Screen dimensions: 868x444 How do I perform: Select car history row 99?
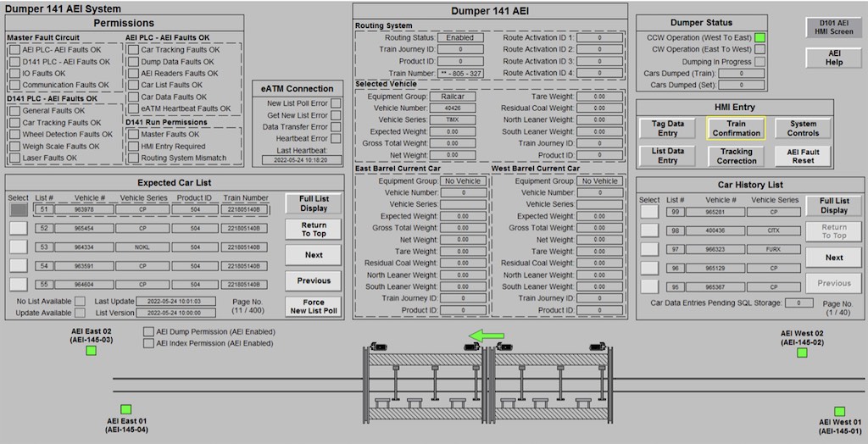[649, 212]
